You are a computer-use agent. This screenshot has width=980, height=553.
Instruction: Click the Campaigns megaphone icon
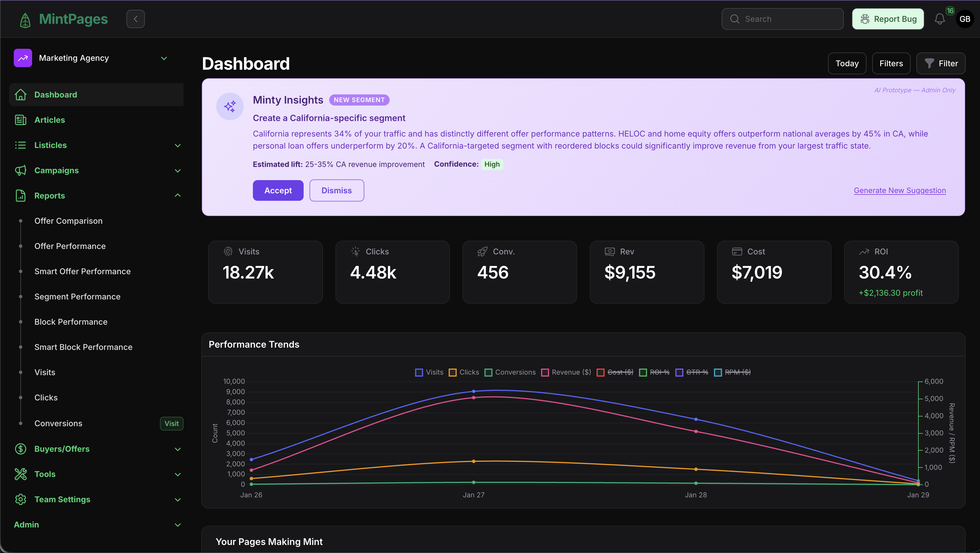pos(21,170)
